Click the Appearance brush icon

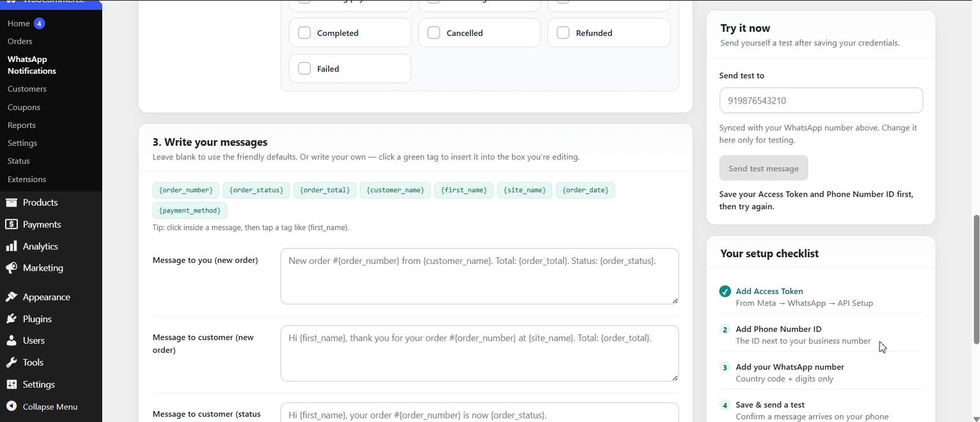(x=12, y=297)
